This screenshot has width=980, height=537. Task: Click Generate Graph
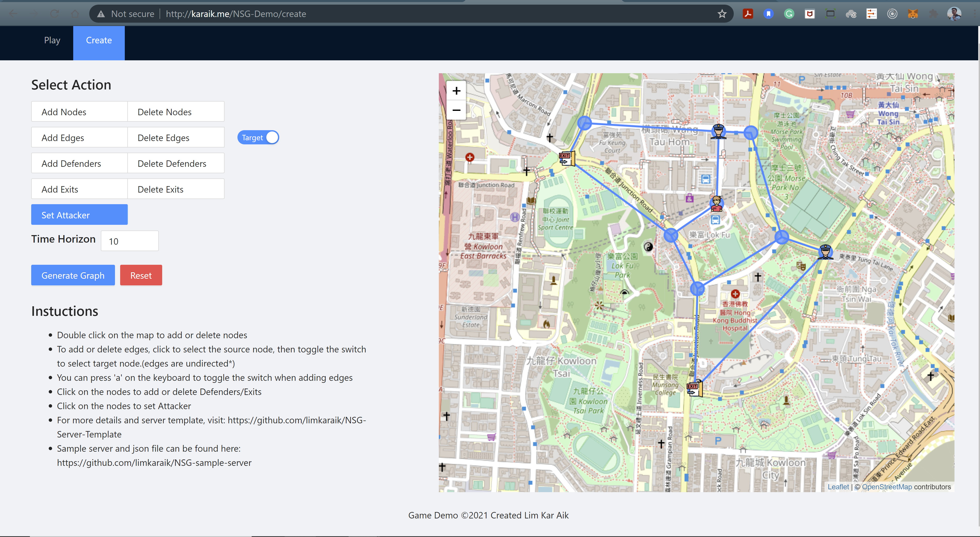pos(73,275)
